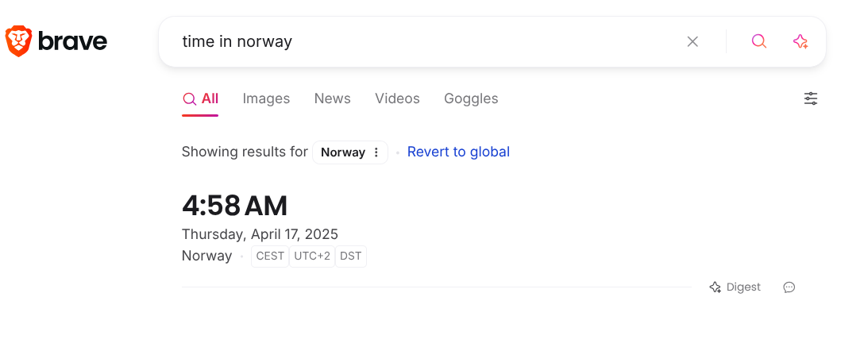Image resolution: width=868 pixels, height=347 pixels.
Task: Click the UTC+2 badge
Action: (312, 256)
